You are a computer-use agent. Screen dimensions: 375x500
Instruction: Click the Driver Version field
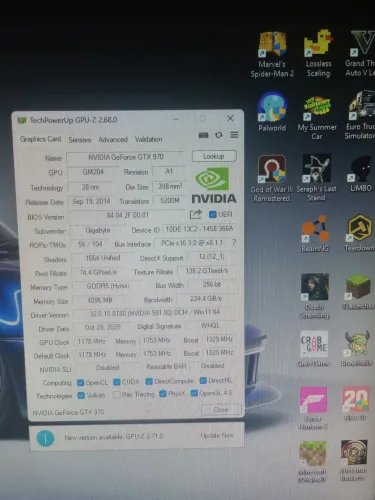(x=155, y=313)
